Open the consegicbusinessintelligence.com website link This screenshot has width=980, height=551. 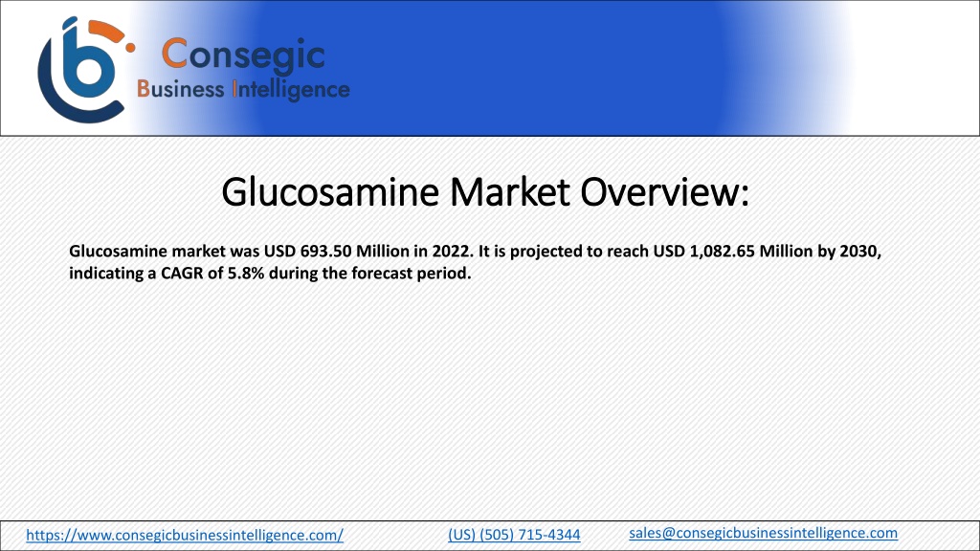pos(185,535)
